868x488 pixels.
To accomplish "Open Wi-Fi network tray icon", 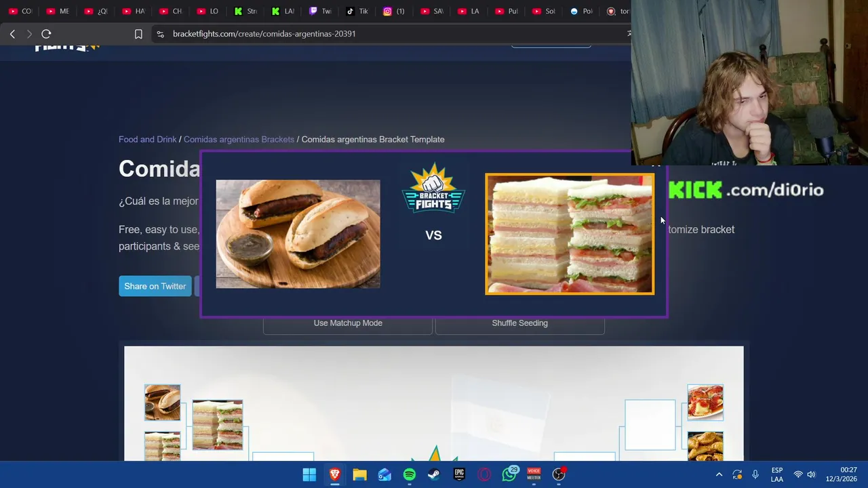I will (798, 474).
